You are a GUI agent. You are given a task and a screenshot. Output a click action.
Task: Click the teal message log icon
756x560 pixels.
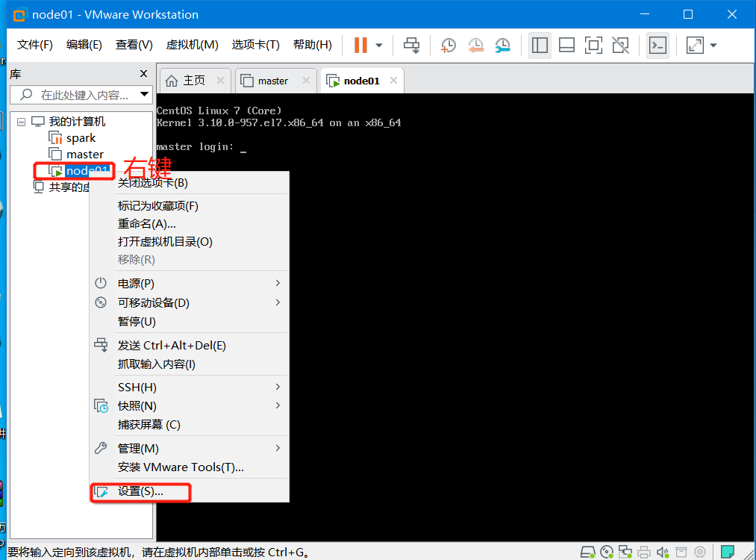(x=727, y=551)
